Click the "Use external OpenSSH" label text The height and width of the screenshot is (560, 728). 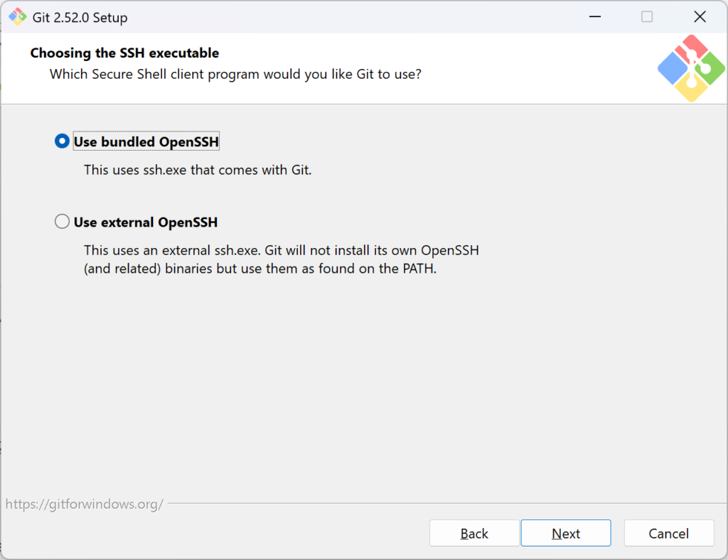click(145, 222)
